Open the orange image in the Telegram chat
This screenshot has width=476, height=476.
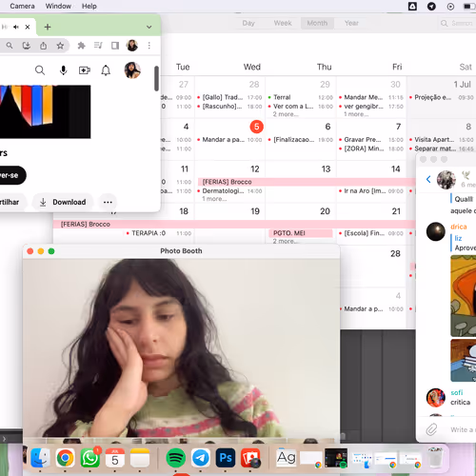pyautogui.click(x=464, y=296)
